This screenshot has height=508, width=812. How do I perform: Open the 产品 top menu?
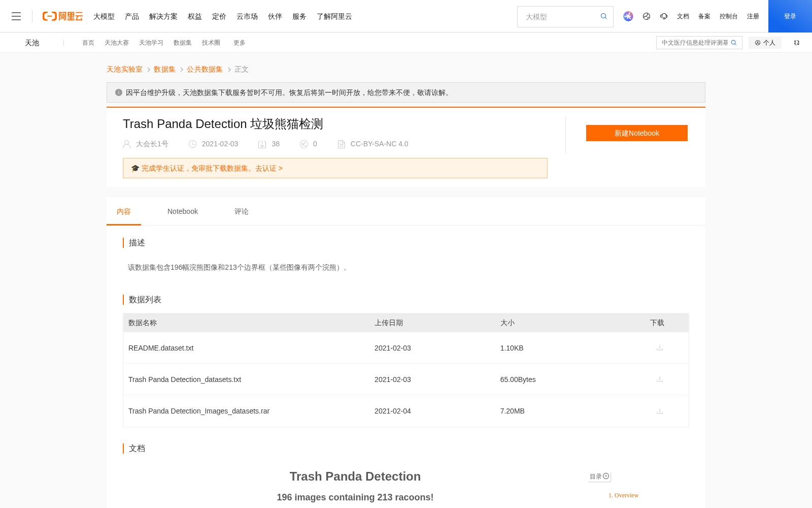(132, 16)
